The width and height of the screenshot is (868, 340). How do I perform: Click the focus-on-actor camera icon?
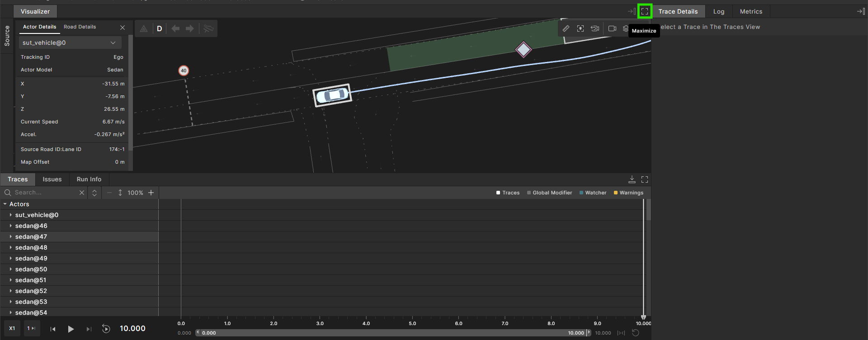click(580, 28)
